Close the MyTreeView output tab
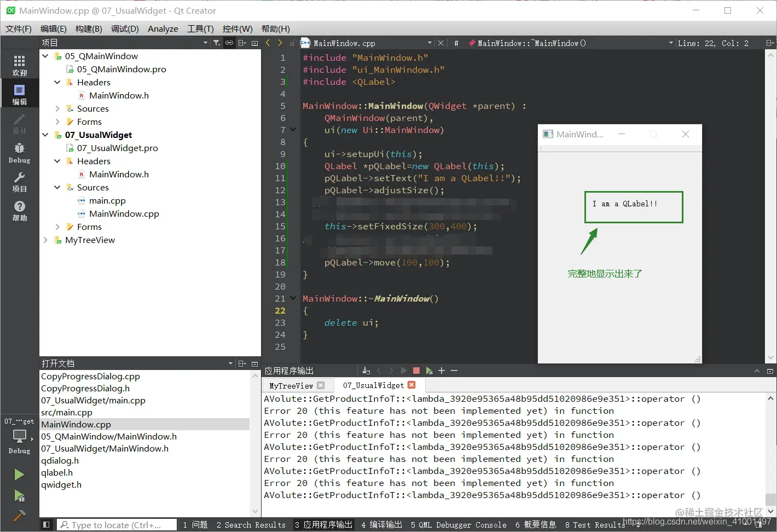The width and height of the screenshot is (777, 532). pos(321,385)
